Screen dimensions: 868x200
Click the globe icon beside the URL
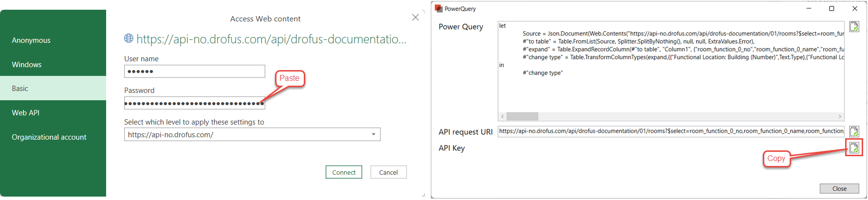coord(129,38)
